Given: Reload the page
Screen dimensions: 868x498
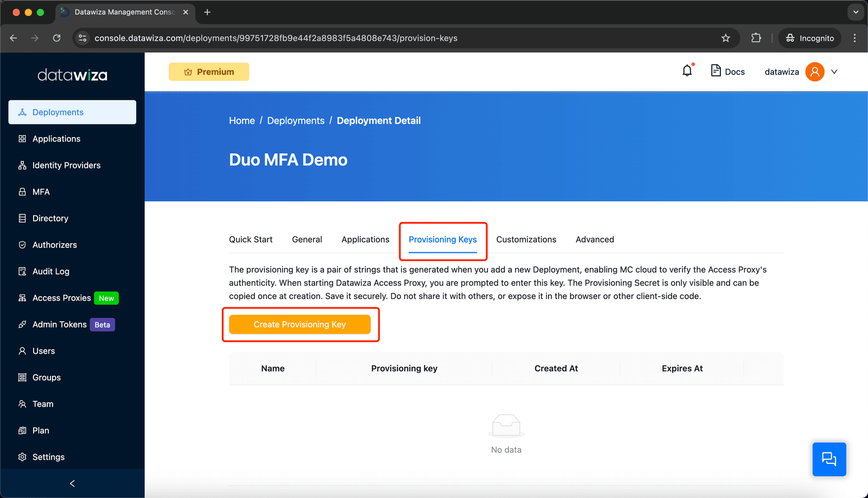Looking at the screenshot, I should [57, 38].
